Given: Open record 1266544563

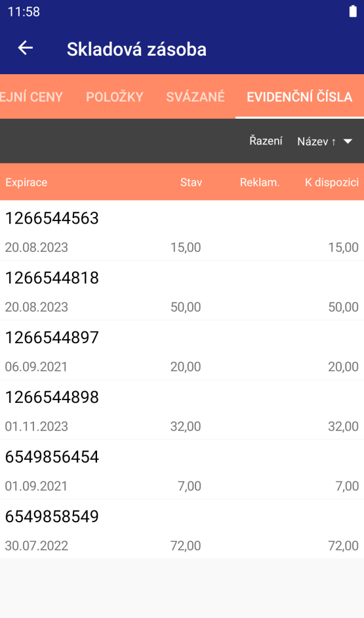Looking at the screenshot, I should pyautogui.click(x=182, y=230).
